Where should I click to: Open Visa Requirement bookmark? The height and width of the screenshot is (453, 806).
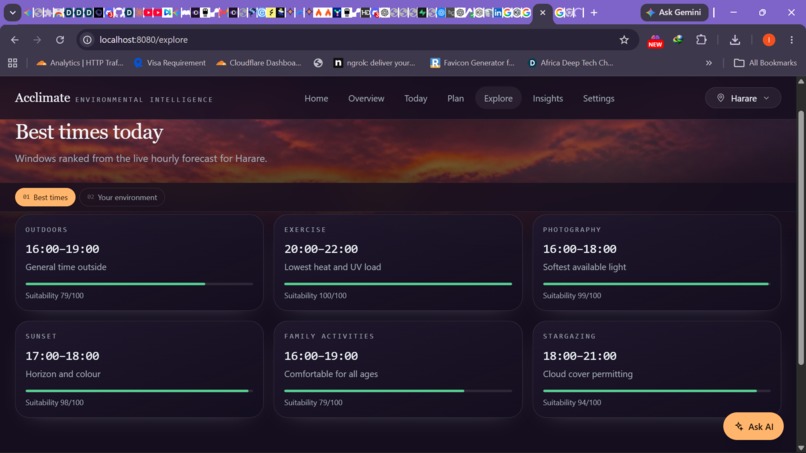tap(170, 63)
